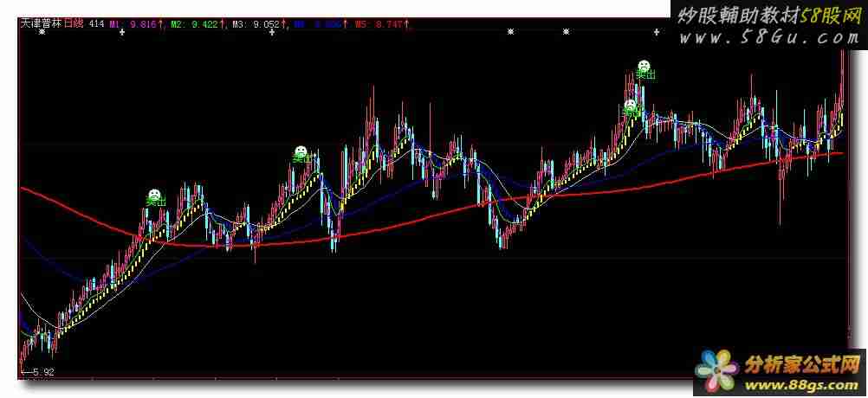Image resolution: width=868 pixels, height=398 pixels.
Task: Click the 卖出 face between the lowest and top pair
Action: 301,151
